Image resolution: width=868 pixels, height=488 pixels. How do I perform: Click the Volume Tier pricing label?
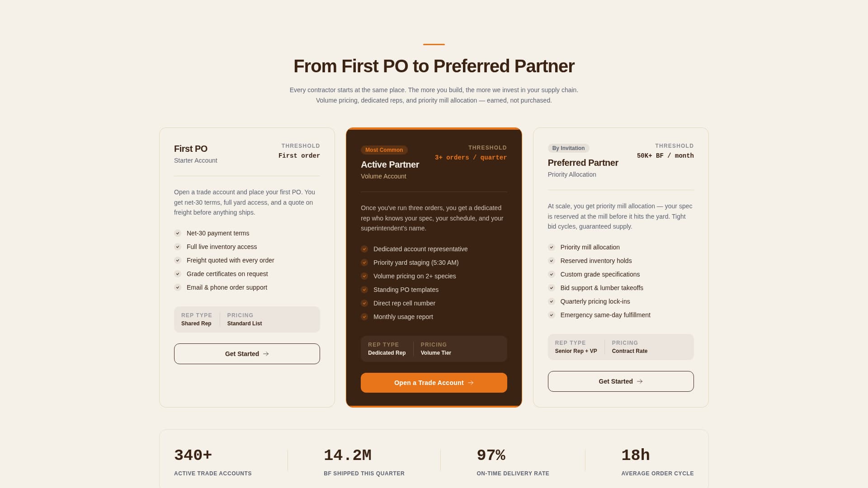click(435, 352)
